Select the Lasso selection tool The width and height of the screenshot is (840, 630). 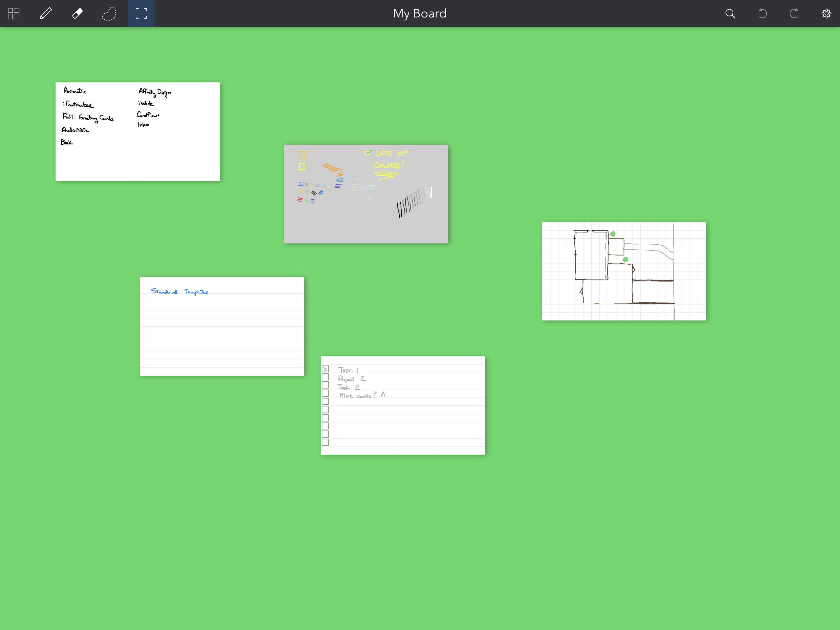click(x=109, y=14)
